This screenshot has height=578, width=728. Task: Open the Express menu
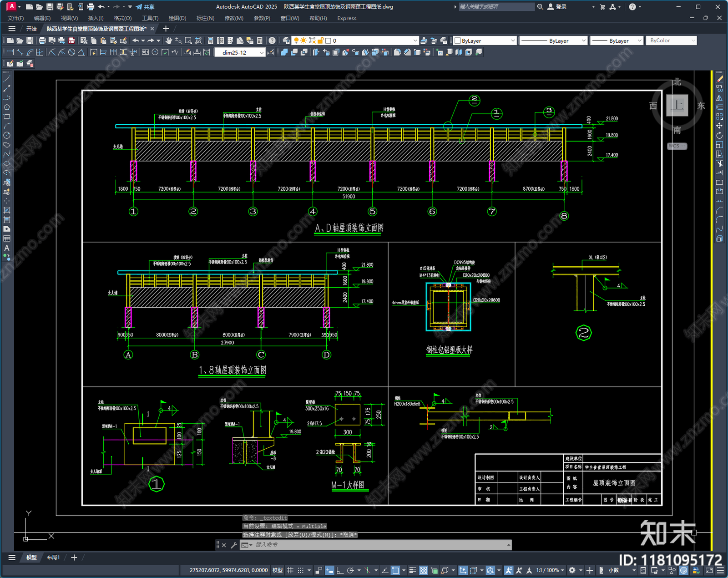[347, 18]
